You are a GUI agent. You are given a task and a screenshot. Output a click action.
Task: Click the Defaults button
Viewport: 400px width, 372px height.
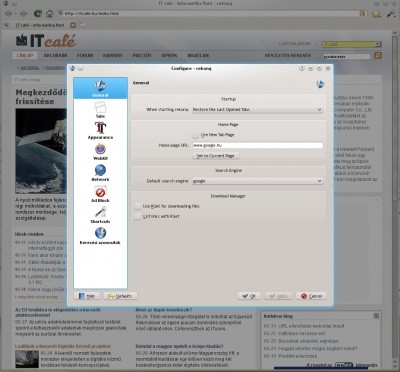(x=120, y=296)
